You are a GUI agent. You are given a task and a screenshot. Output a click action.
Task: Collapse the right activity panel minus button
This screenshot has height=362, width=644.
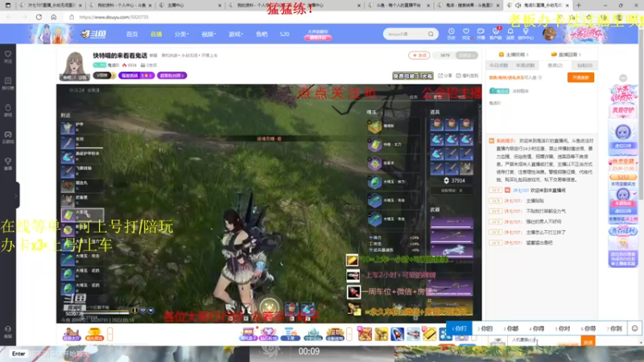click(623, 78)
